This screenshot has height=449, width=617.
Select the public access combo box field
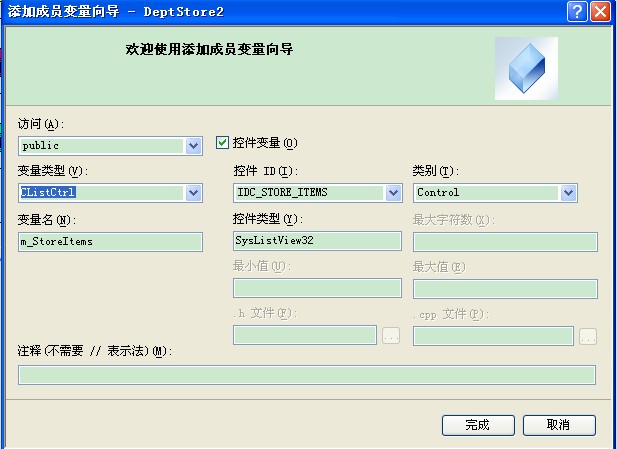[110, 146]
